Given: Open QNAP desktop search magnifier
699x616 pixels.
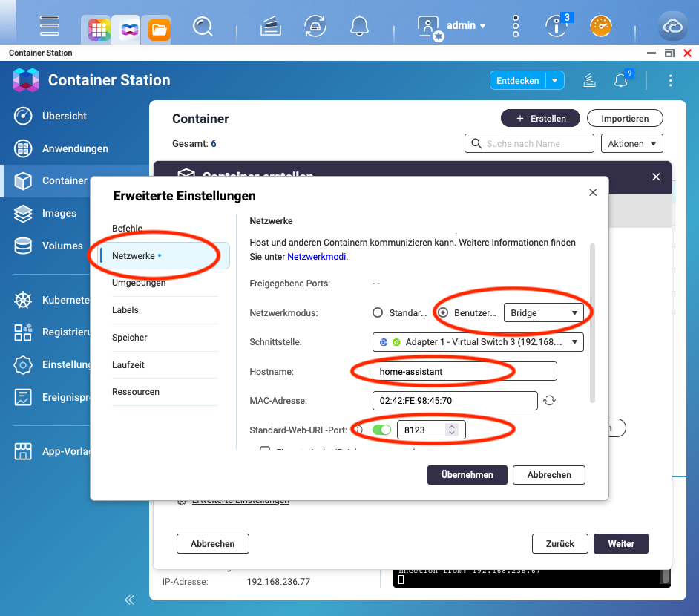Looking at the screenshot, I should pyautogui.click(x=203, y=25).
